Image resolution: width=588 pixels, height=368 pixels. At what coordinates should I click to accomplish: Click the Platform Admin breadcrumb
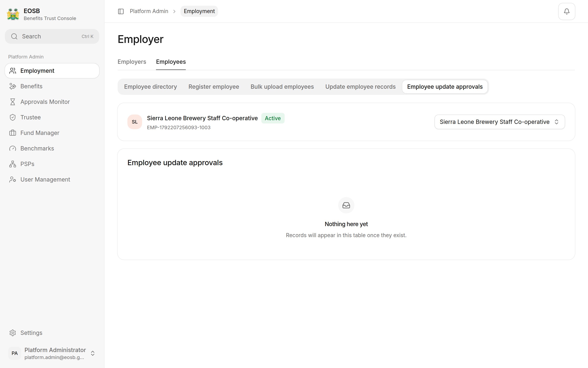click(x=149, y=11)
